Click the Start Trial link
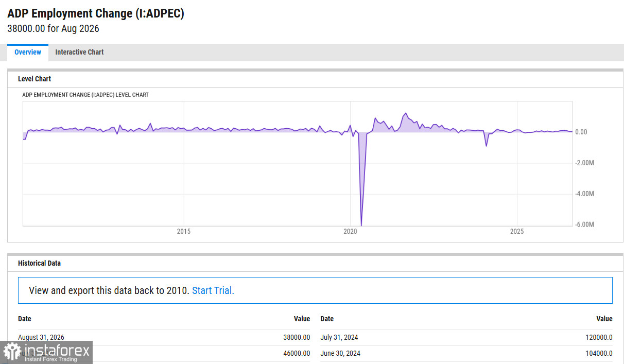This screenshot has height=364, width=624. (213, 290)
